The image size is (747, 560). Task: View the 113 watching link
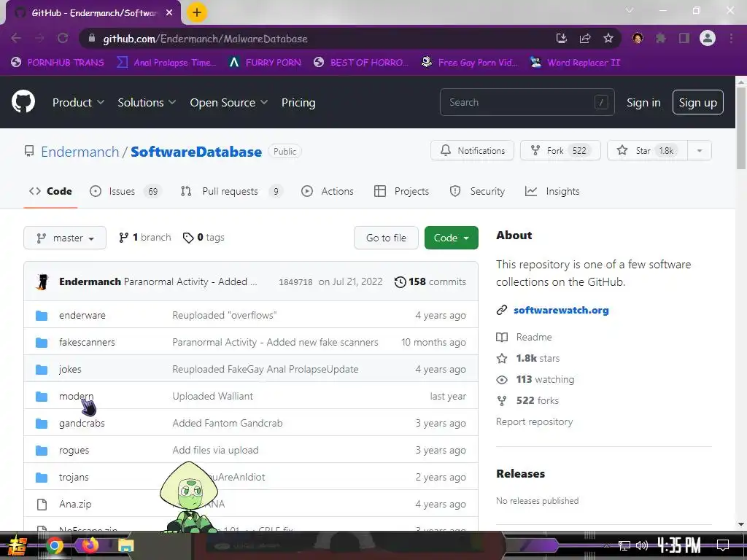coord(545,379)
